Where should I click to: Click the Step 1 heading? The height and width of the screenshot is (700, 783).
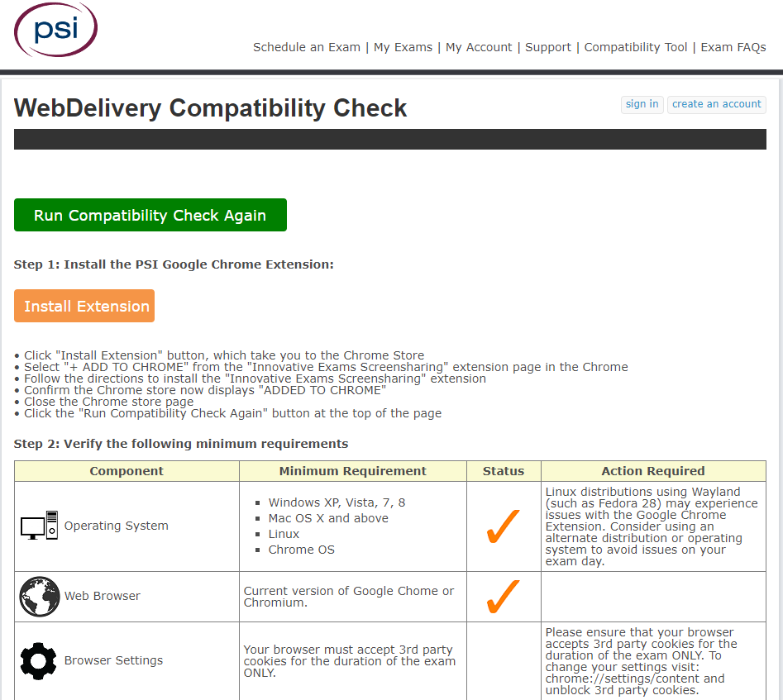(x=174, y=264)
